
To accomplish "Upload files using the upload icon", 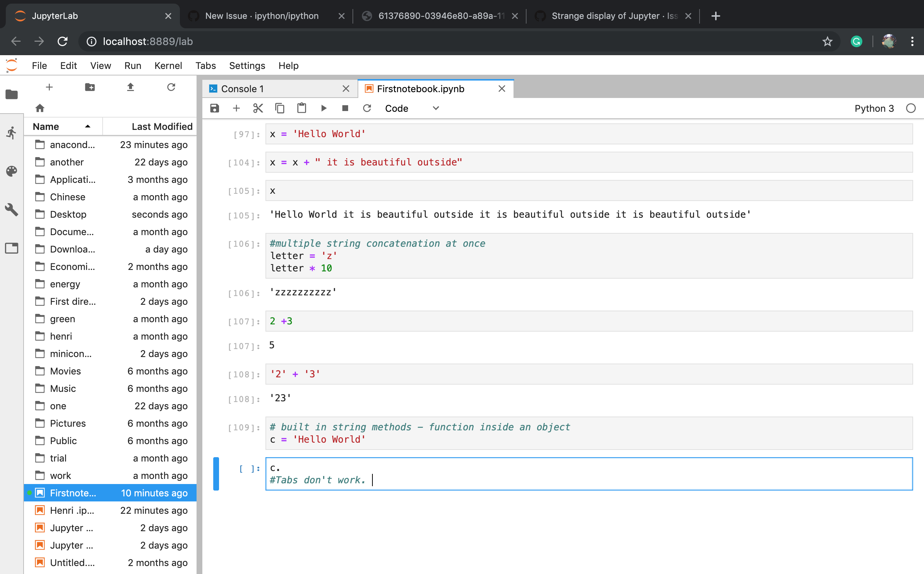I will 130,87.
